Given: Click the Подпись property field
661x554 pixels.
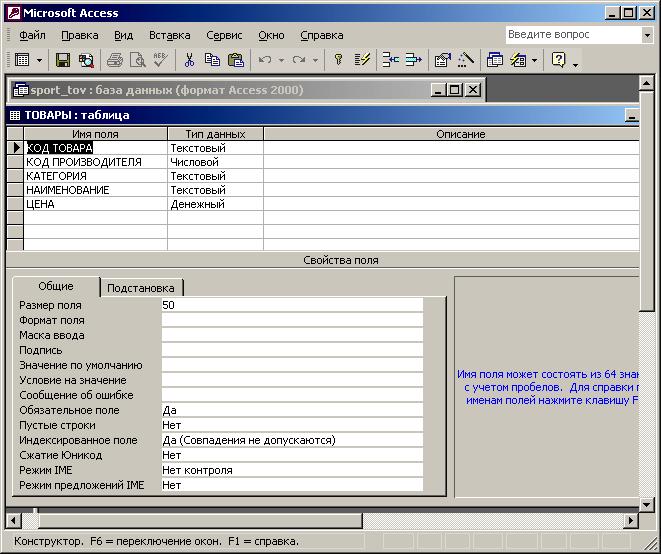Looking at the screenshot, I should (292, 350).
